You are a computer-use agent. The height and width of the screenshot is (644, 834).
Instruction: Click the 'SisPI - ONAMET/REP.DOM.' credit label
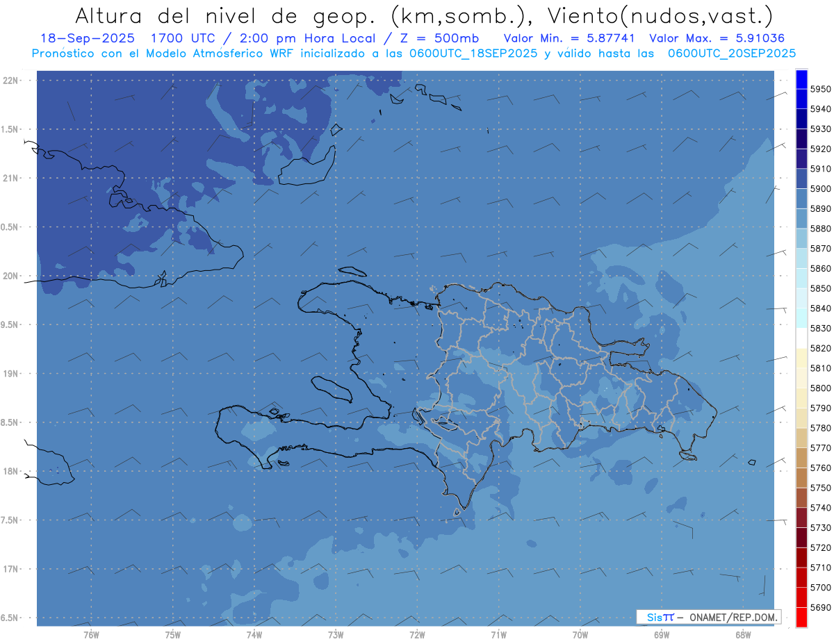pyautogui.click(x=708, y=617)
